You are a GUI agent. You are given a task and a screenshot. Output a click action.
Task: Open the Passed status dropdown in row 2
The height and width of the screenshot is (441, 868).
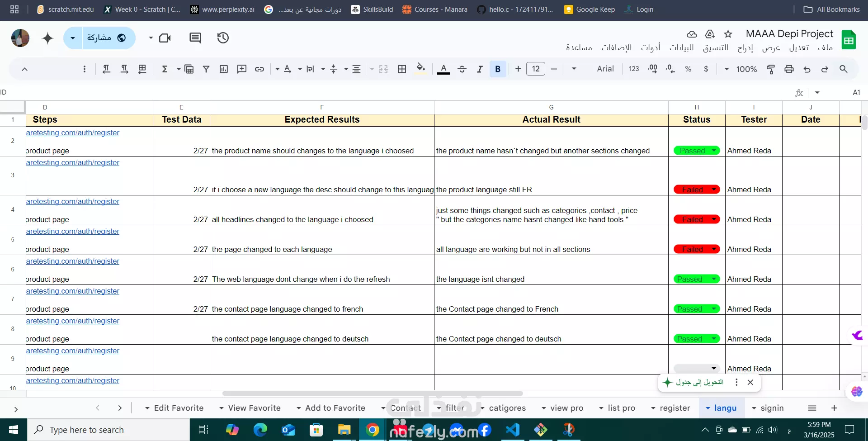point(714,151)
